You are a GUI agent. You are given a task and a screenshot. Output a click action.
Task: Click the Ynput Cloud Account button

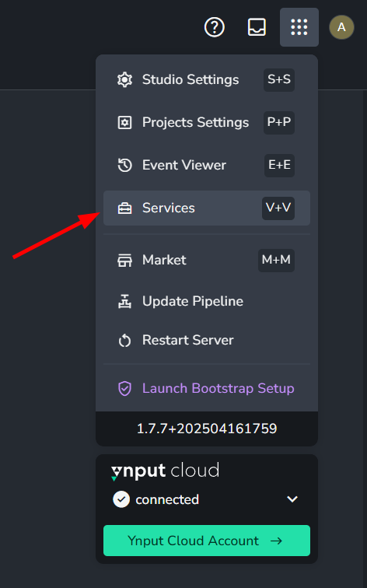coord(207,541)
